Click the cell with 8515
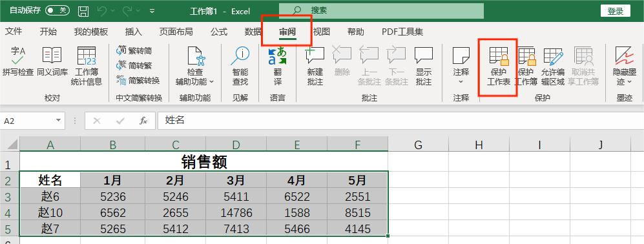Viewport: 644px width, 244px height. click(x=357, y=212)
